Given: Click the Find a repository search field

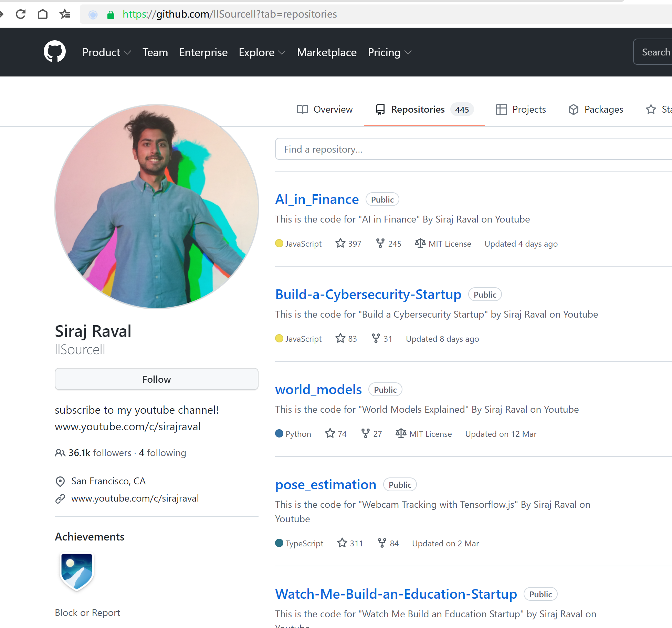Looking at the screenshot, I should click(472, 149).
